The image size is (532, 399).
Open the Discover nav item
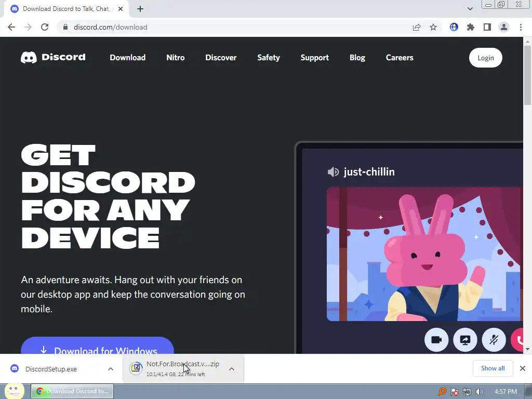[x=221, y=58]
